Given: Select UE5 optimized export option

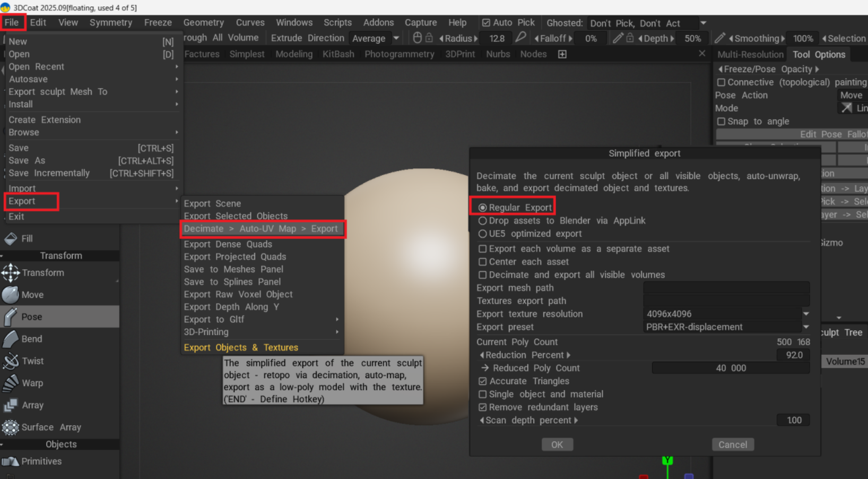Looking at the screenshot, I should [483, 234].
